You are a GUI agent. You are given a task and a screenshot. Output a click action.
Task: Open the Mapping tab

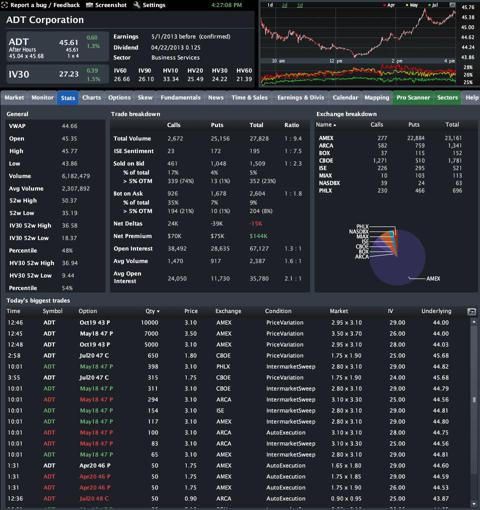point(377,98)
